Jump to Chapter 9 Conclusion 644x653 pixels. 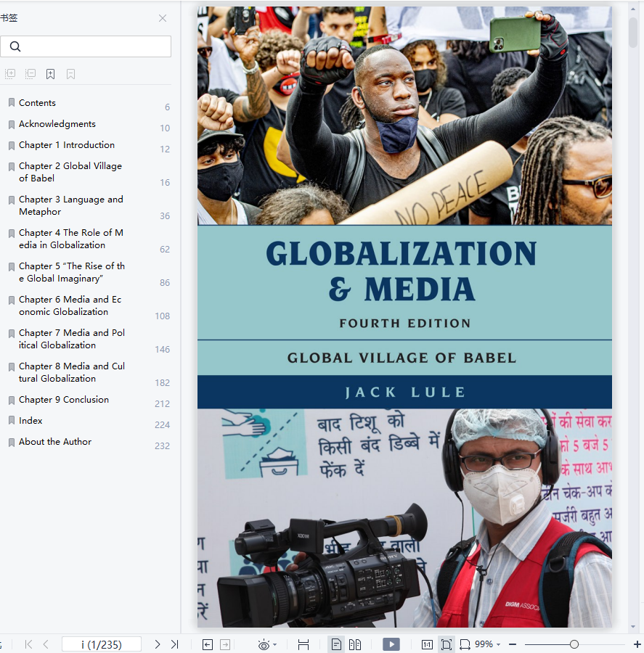pyautogui.click(x=64, y=399)
